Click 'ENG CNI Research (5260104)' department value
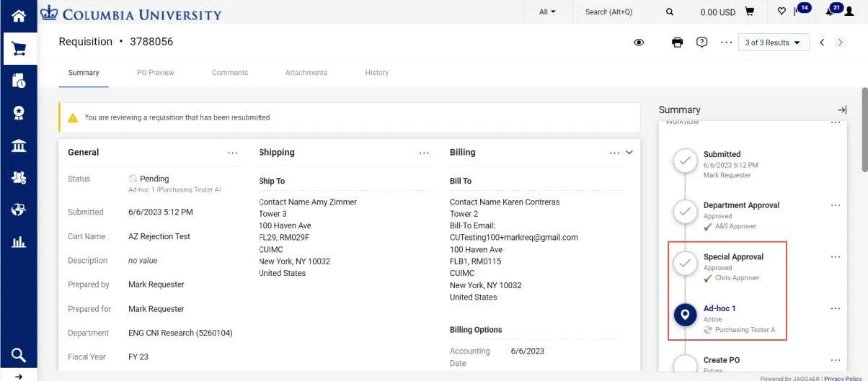The height and width of the screenshot is (381, 868). click(x=180, y=333)
